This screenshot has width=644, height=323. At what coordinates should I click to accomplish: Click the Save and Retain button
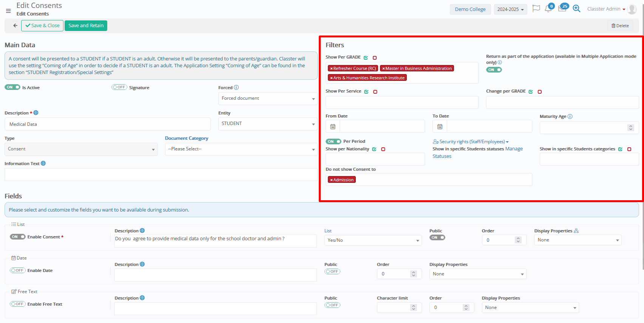[86, 26]
